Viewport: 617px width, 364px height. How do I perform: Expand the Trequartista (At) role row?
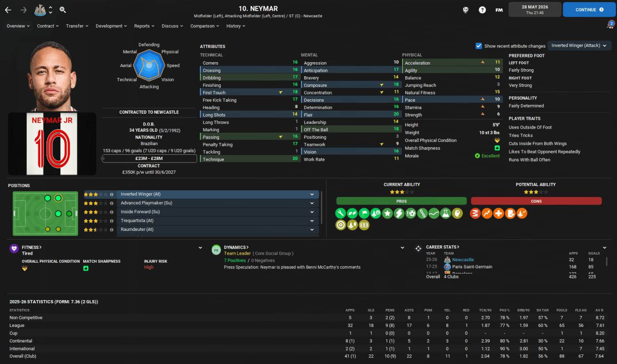(312, 221)
